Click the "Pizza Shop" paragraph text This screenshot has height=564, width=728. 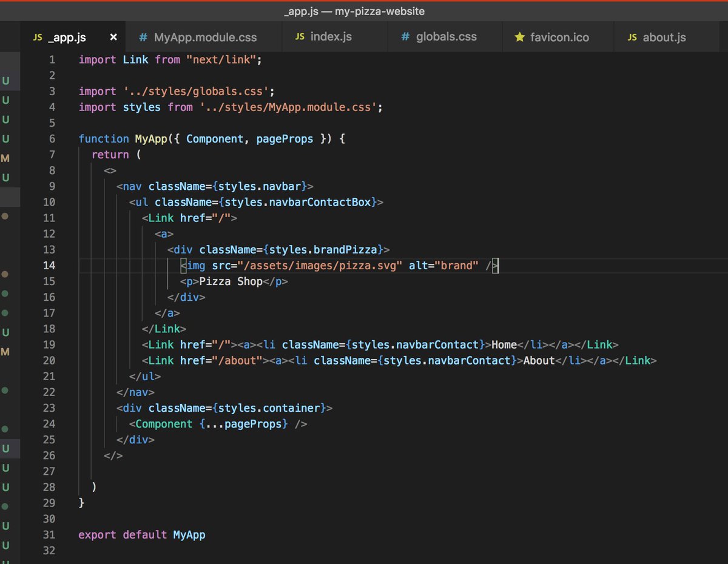(231, 281)
